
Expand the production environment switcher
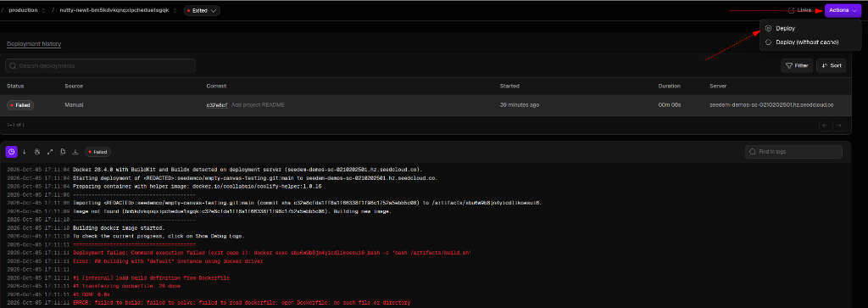tap(44, 10)
